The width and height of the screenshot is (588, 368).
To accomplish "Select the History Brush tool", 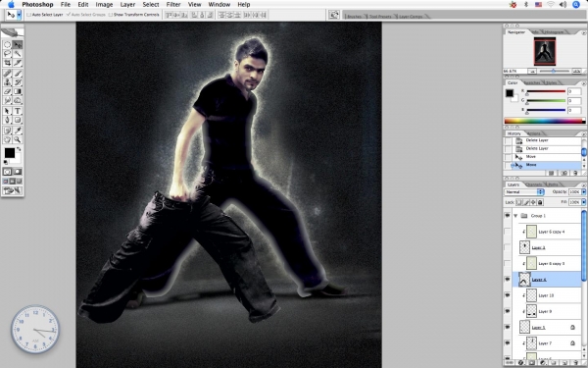I will (x=18, y=82).
